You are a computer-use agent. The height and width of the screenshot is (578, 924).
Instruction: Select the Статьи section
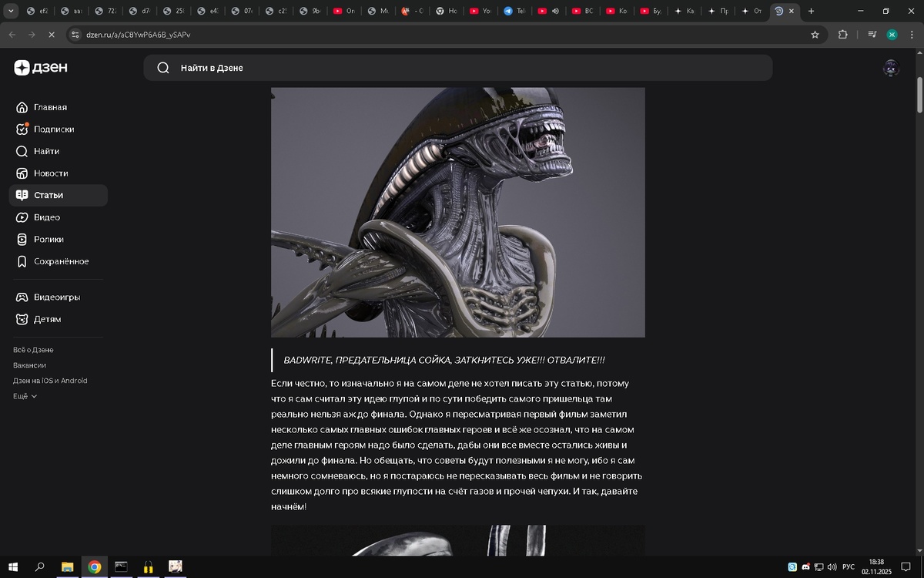click(58, 195)
